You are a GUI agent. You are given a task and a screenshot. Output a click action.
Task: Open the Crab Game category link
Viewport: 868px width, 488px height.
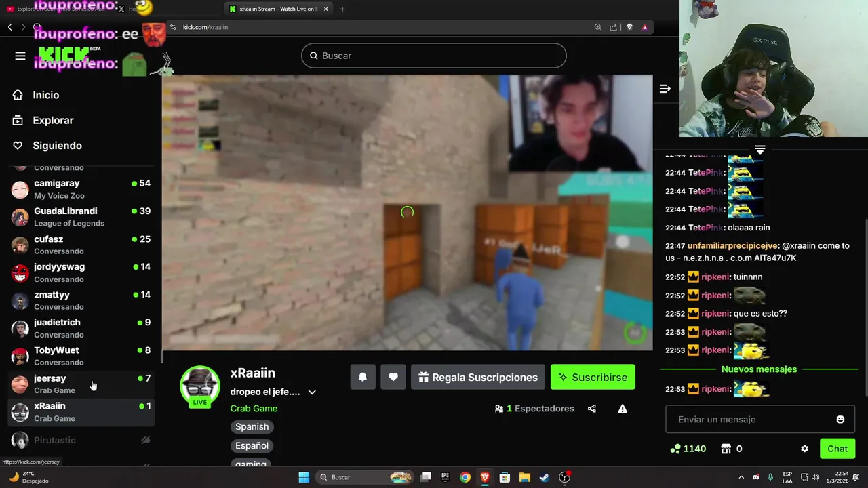coord(254,408)
